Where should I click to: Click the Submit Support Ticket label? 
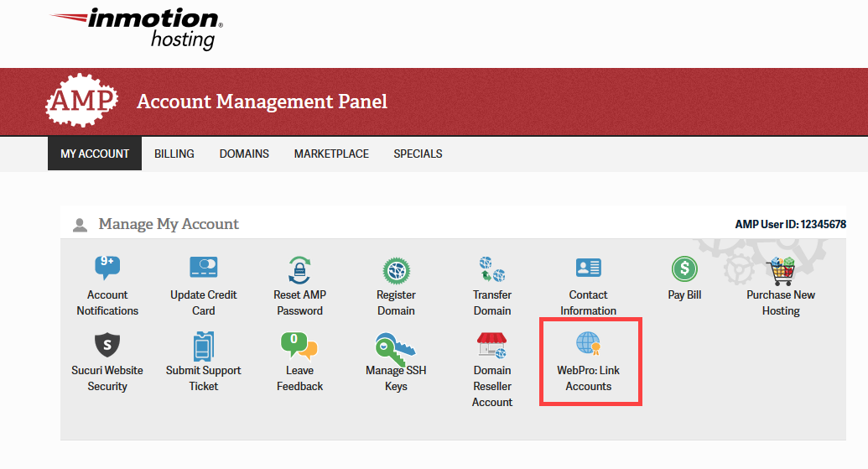203,378
